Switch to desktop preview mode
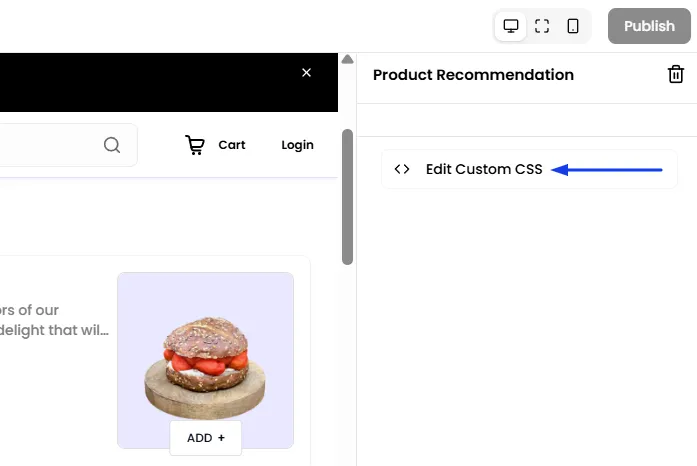Image resolution: width=697 pixels, height=466 pixels. tap(510, 26)
